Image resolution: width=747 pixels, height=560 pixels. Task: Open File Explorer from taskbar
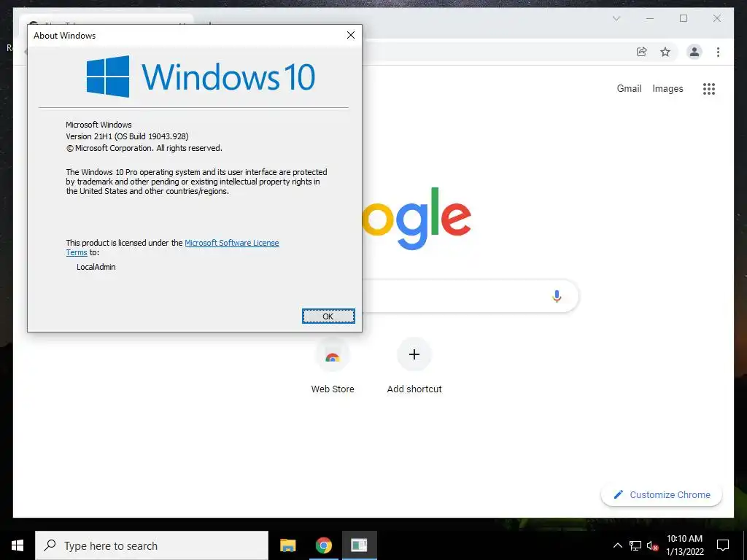[287, 545]
